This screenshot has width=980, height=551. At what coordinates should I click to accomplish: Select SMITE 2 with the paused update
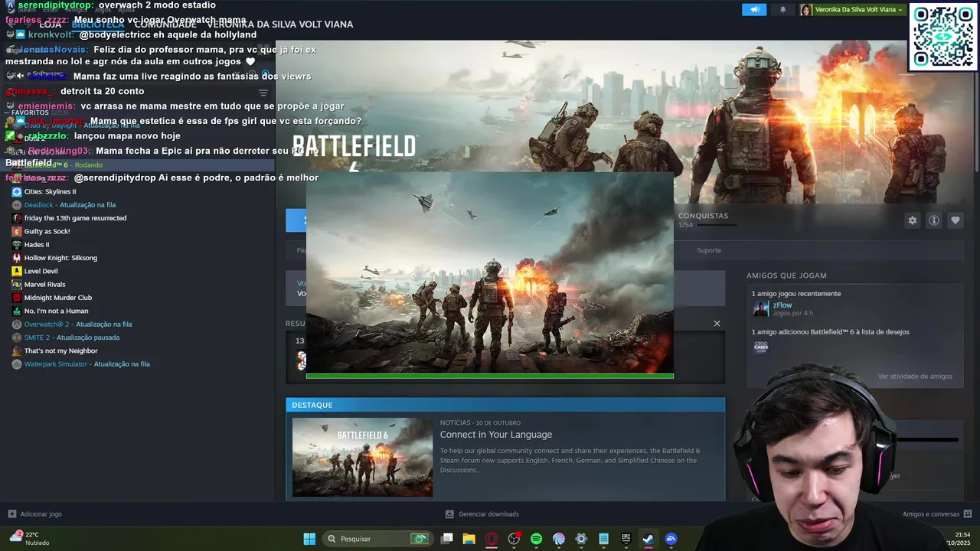(x=72, y=337)
